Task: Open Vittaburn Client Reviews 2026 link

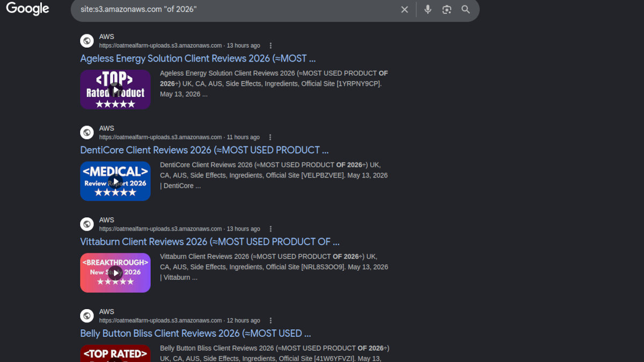Action: pyautogui.click(x=210, y=242)
